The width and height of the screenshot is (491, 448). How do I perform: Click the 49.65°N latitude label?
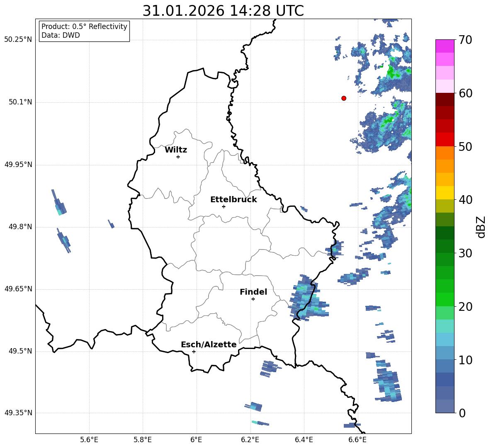18,289
